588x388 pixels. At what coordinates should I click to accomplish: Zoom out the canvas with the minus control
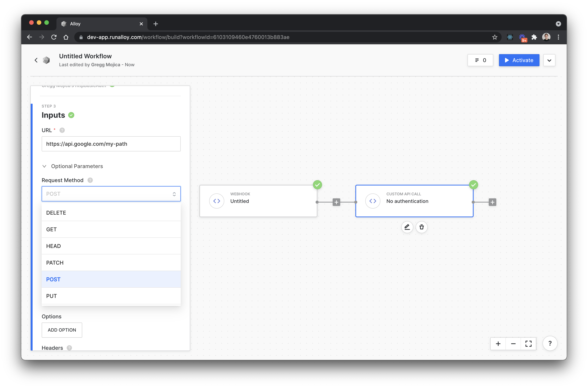513,344
